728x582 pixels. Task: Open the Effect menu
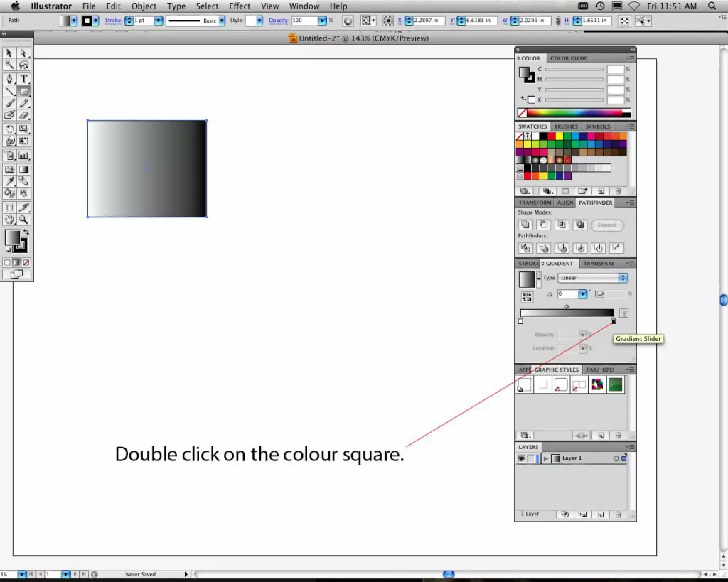pyautogui.click(x=239, y=6)
